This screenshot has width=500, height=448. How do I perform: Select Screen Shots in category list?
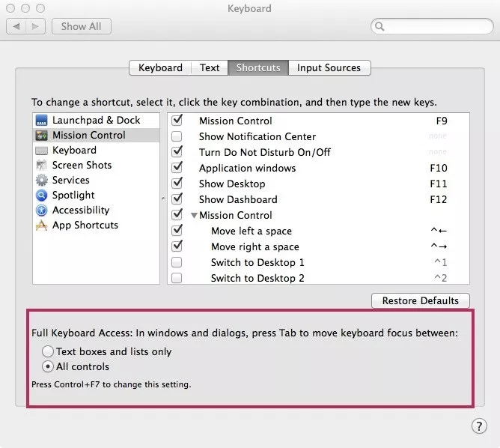pos(96,166)
